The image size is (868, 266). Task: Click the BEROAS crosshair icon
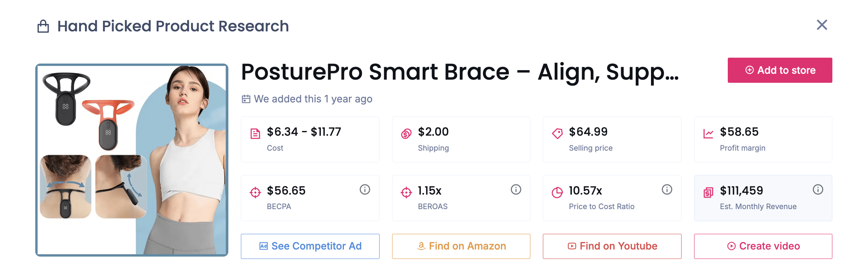point(406,192)
